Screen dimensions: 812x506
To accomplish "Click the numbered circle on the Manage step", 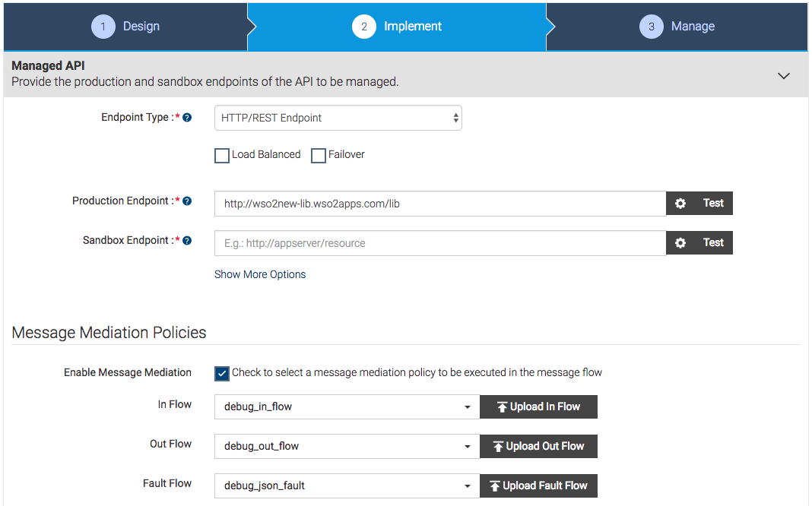I will [x=652, y=26].
